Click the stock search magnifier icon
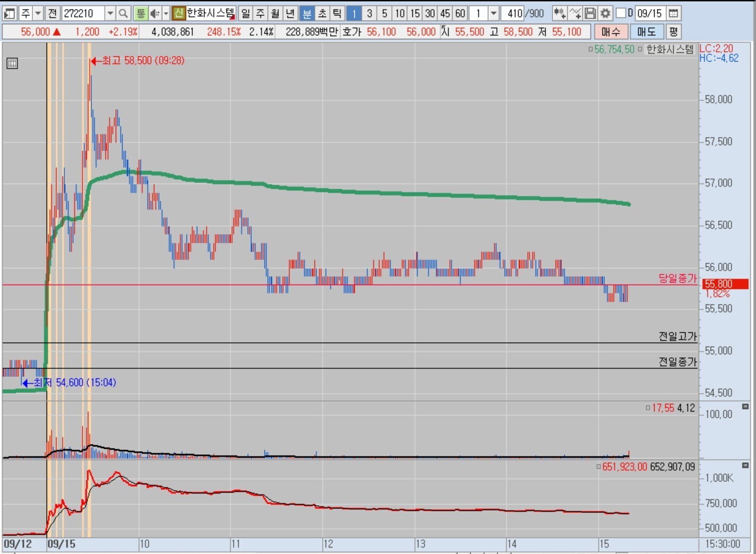 coord(123,13)
